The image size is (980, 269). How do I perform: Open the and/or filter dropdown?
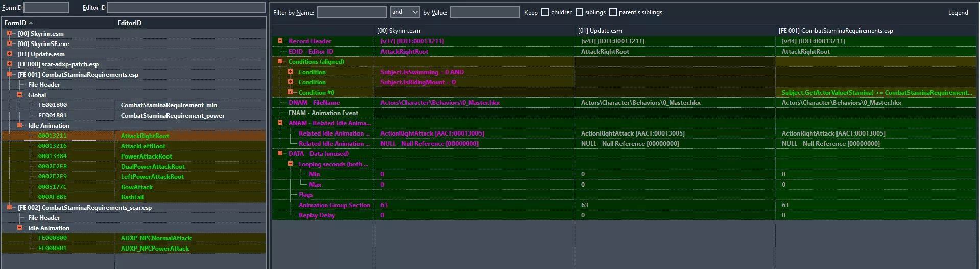[x=404, y=12]
